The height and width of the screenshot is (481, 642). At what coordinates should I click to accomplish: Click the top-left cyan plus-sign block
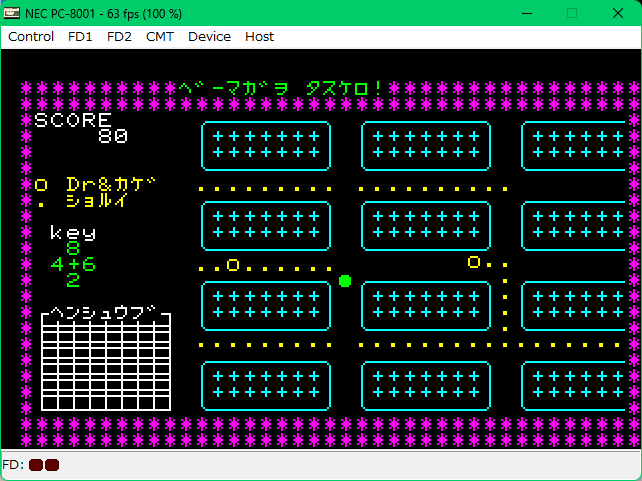point(265,145)
